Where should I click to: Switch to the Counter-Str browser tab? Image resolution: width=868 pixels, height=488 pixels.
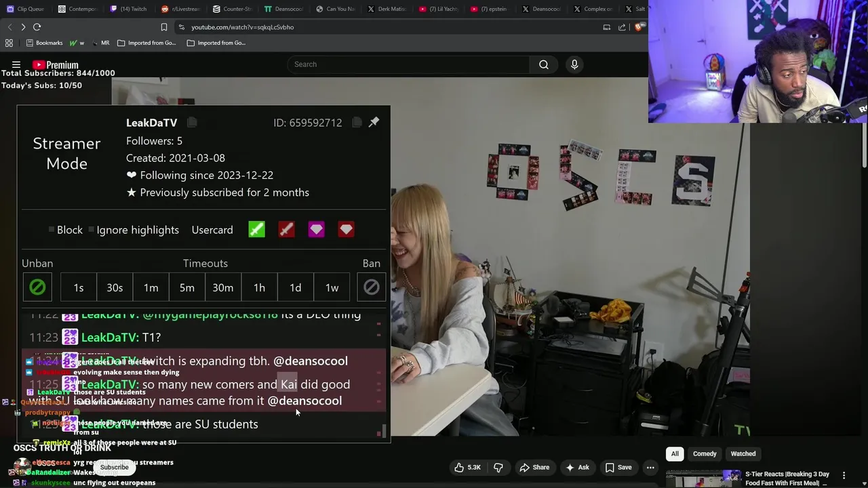[x=232, y=9]
